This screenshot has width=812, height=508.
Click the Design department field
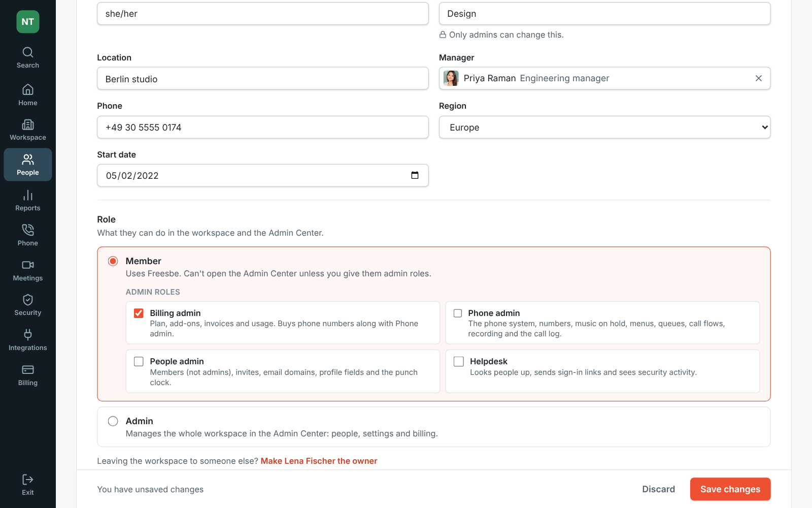[x=604, y=14]
